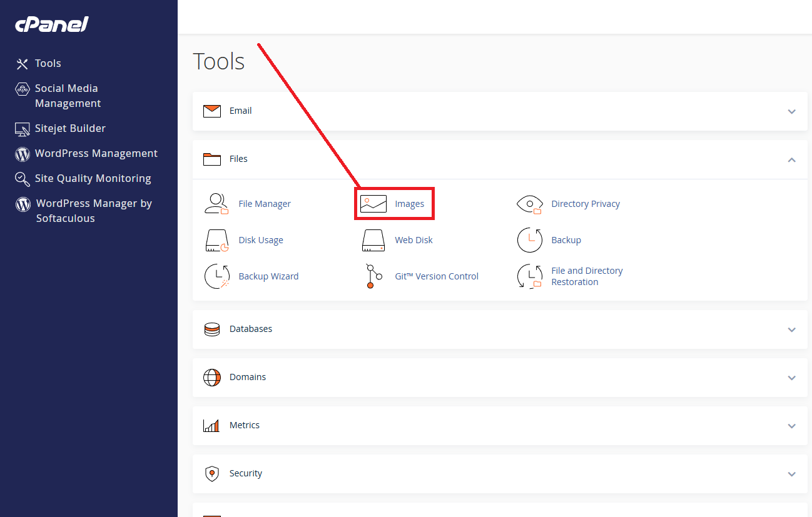Open the Backup Wizard link
The image size is (812, 517).
[x=268, y=276]
